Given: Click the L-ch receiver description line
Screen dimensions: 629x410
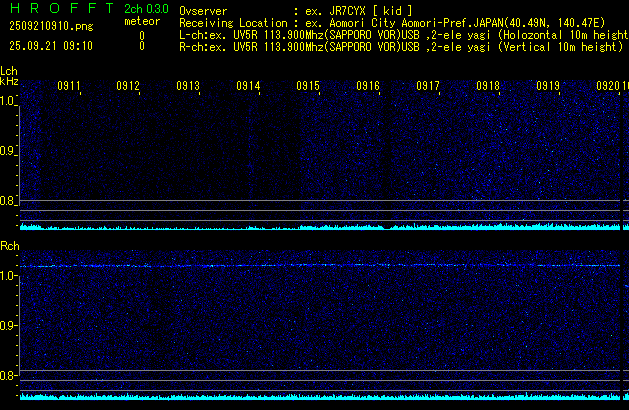Looking at the screenshot, I should [400, 34].
